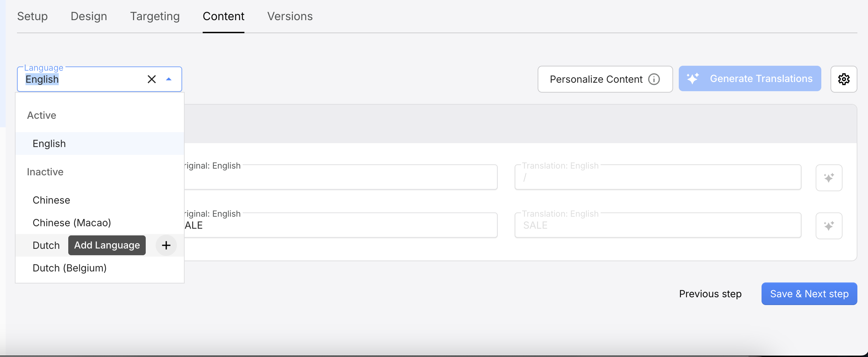Viewport: 868px width, 357px height.
Task: Switch to the Setup tab
Action: point(32,16)
